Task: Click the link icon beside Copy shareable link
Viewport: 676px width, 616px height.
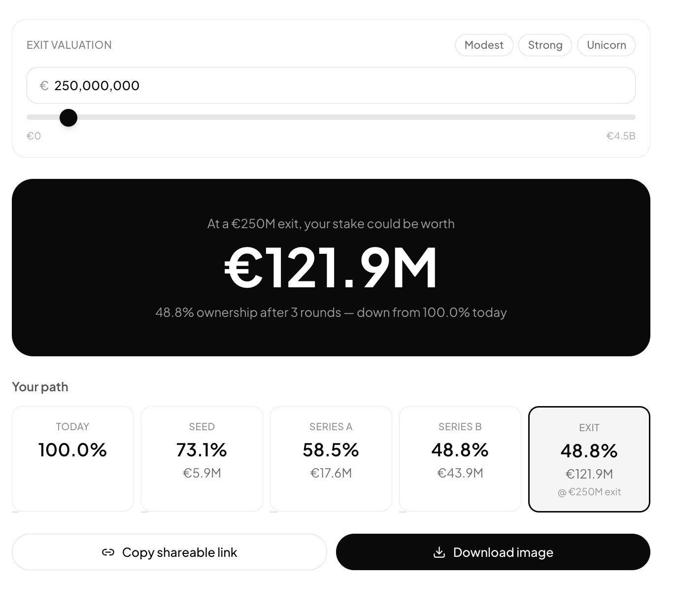Action: (x=108, y=552)
